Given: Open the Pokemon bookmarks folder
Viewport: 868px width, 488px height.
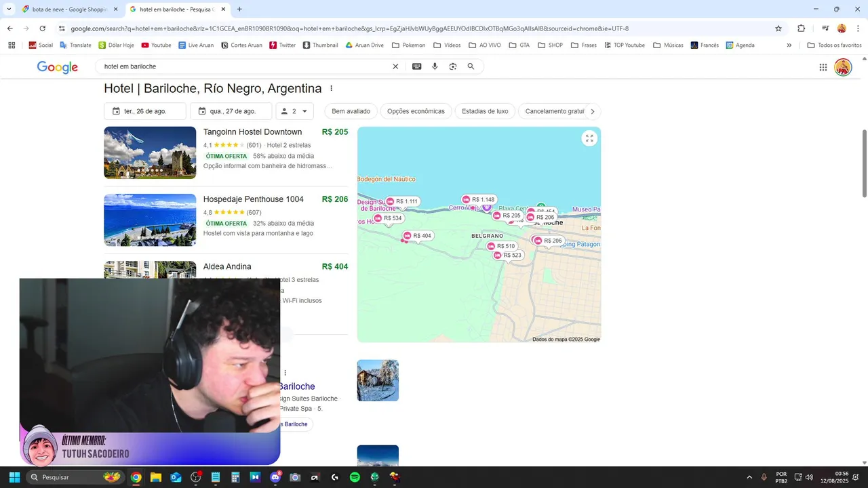Looking at the screenshot, I should (409, 45).
